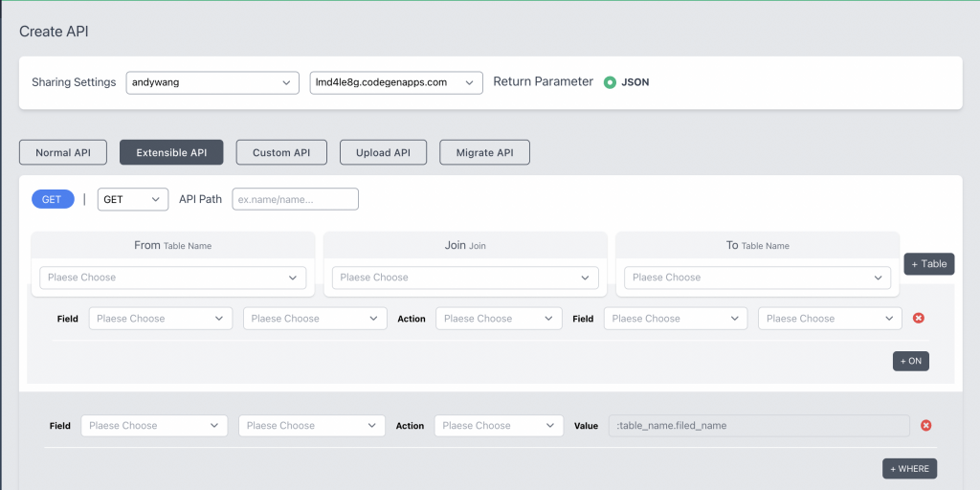Click the + WHERE button
This screenshot has width=980, height=490.
pos(909,468)
